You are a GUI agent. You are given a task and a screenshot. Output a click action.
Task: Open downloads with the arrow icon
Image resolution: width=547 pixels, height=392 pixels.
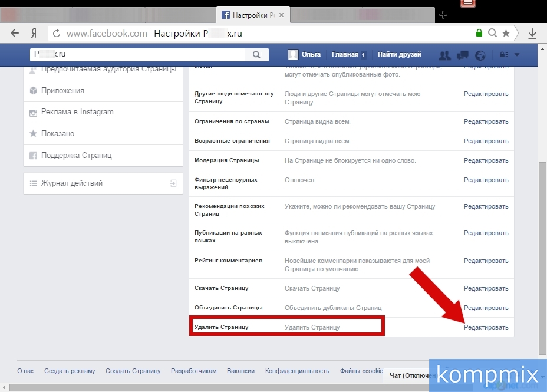[x=532, y=34]
